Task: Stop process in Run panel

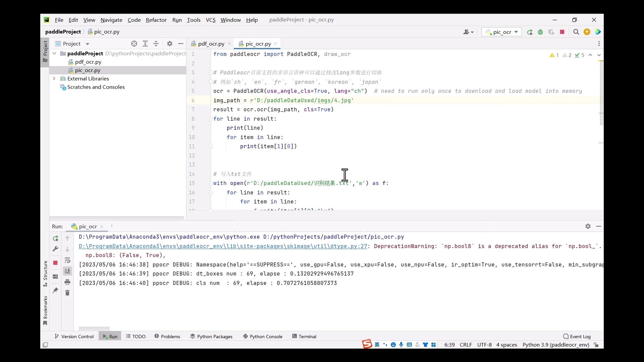Action: (55, 263)
